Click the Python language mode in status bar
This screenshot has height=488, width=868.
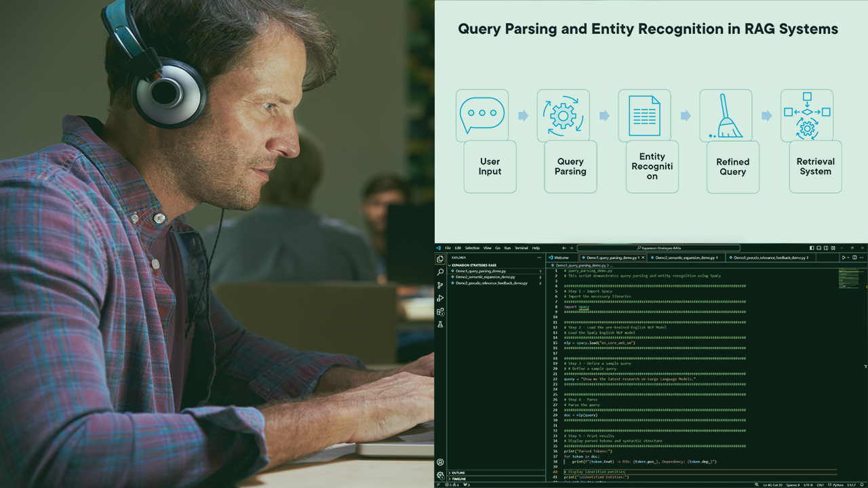click(x=838, y=485)
